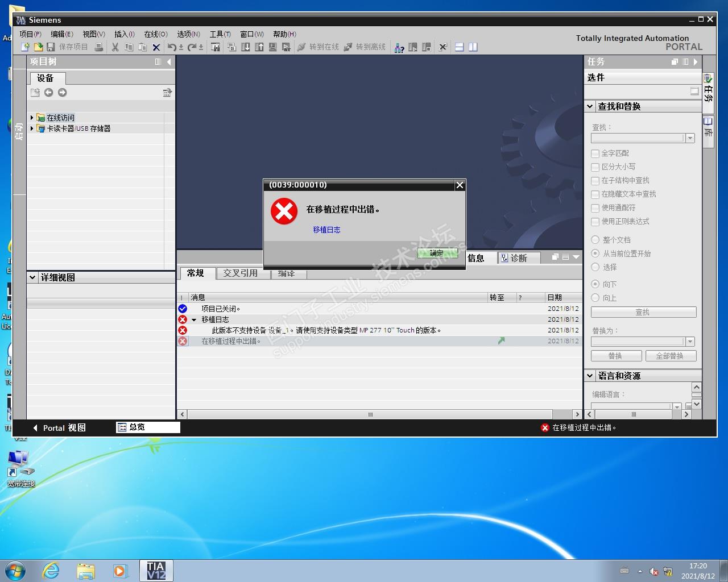Open the replace-with dropdown
This screenshot has width=728, height=582.
(690, 342)
